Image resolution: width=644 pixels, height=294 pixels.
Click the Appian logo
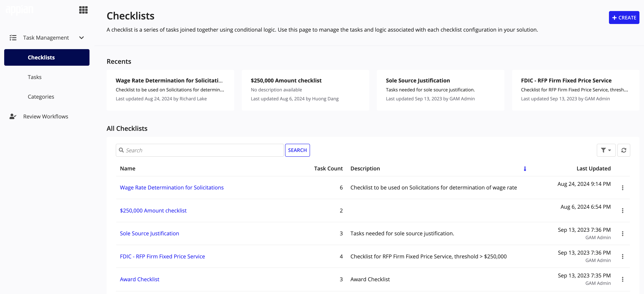pyautogui.click(x=19, y=10)
